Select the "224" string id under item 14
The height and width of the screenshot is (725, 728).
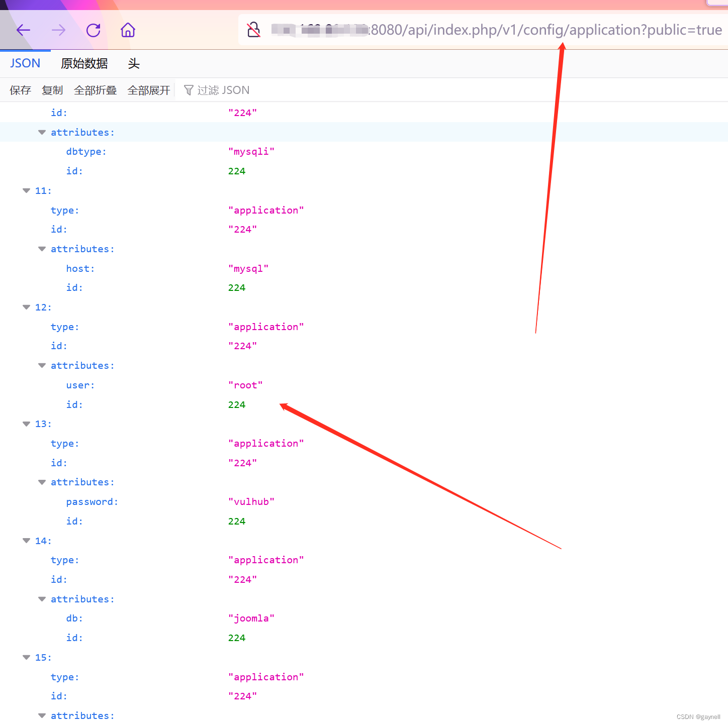[x=242, y=579]
